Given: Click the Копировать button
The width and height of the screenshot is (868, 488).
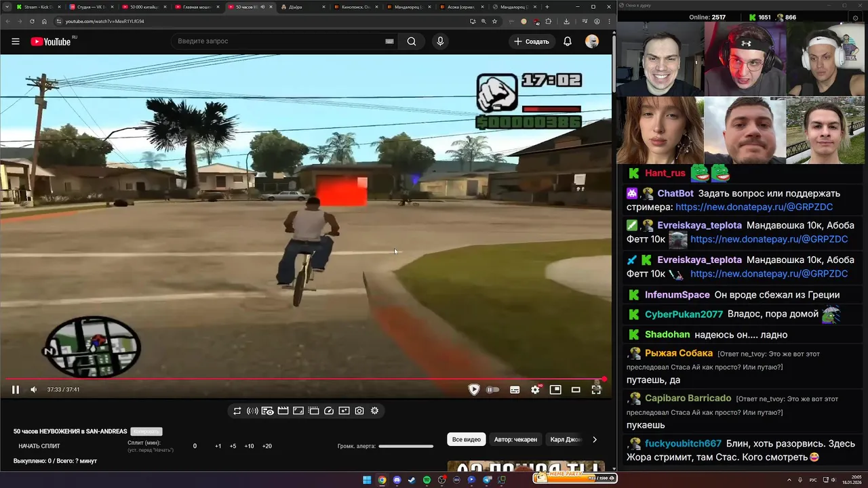Looking at the screenshot, I should click(146, 432).
